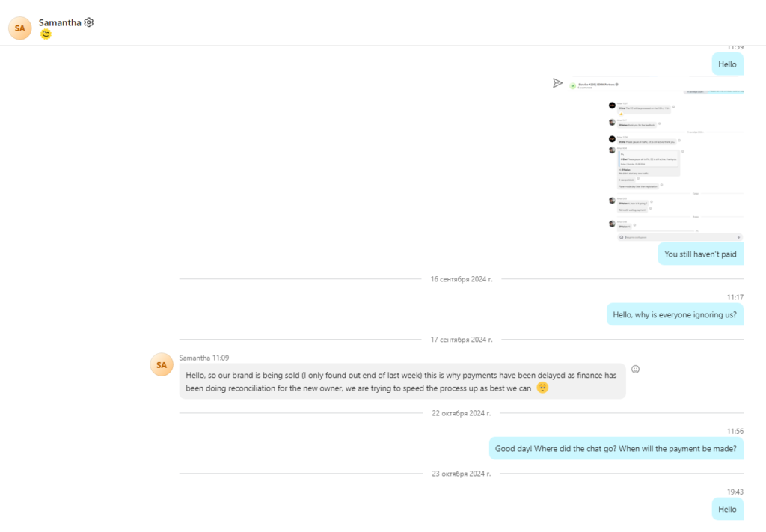Click the "17 сентября 2024 г." date separator
766x532 pixels.
(x=461, y=340)
